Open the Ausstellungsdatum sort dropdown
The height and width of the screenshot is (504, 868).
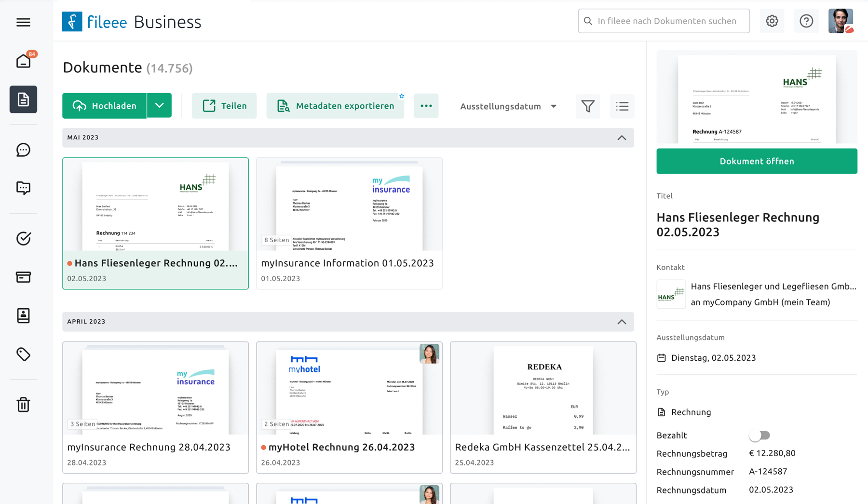pyautogui.click(x=508, y=106)
